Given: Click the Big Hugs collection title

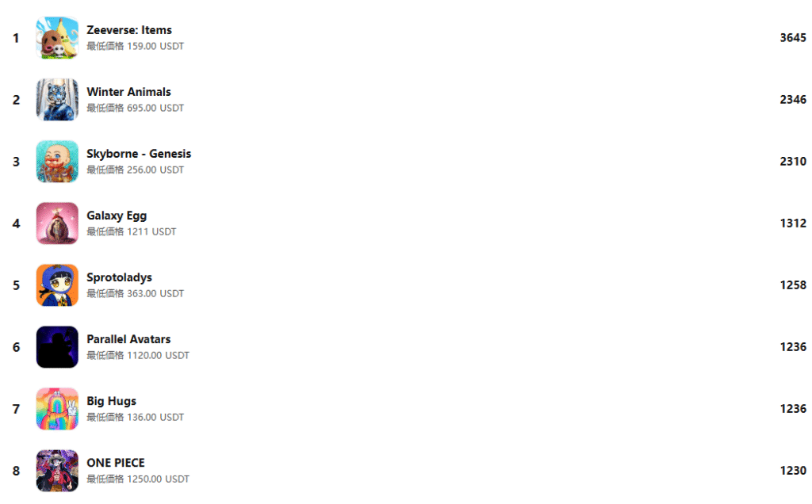Looking at the screenshot, I should click(111, 401).
